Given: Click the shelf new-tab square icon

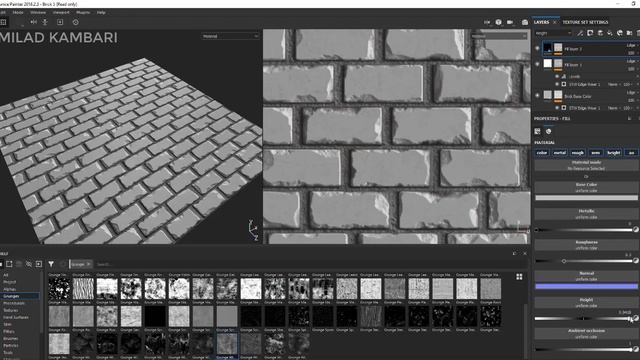Looking at the screenshot, I should pos(9,264).
